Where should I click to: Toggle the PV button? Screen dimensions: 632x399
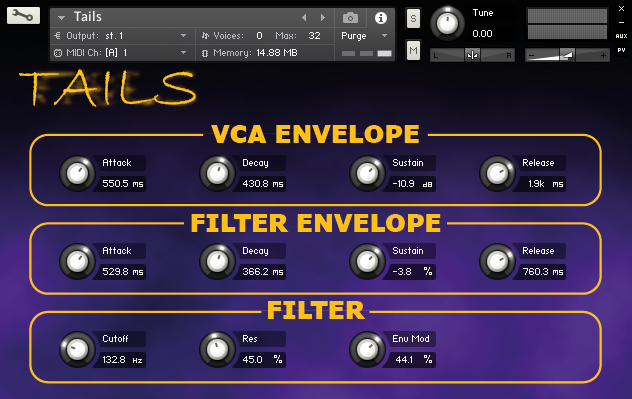tap(621, 50)
